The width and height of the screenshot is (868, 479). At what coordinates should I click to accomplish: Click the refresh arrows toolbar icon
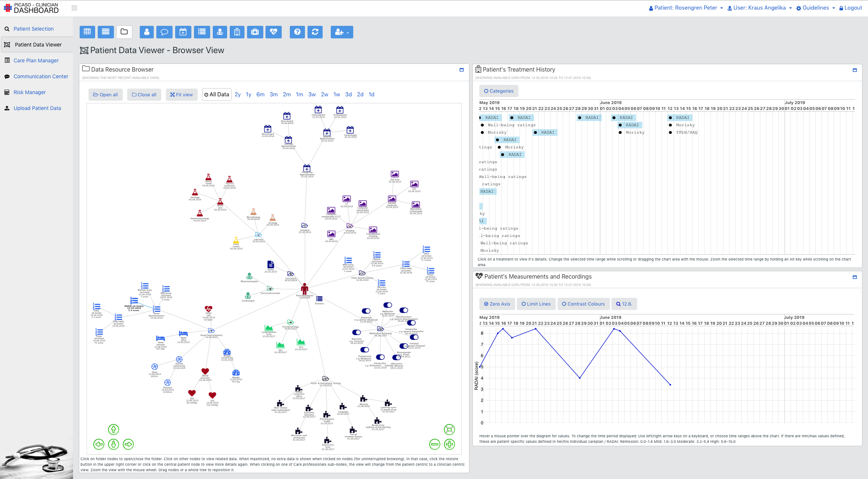pyautogui.click(x=315, y=32)
